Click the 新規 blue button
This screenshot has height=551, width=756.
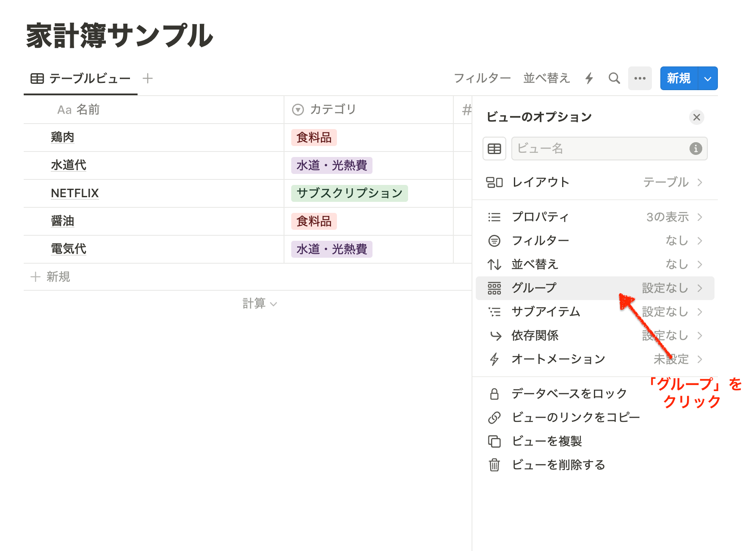point(678,78)
